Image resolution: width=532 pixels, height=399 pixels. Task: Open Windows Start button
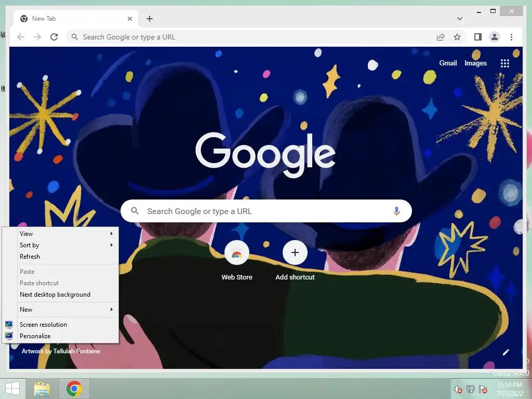(x=12, y=389)
